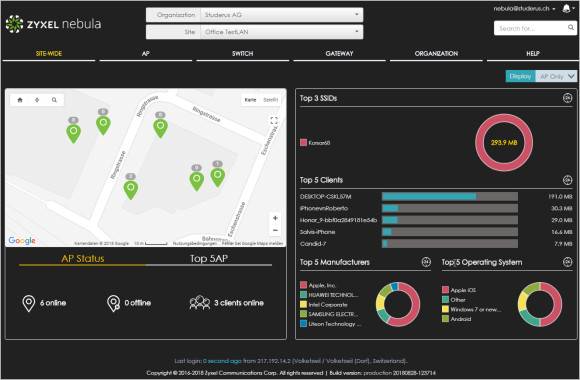Switch map to Karte view
580x380 pixels.
point(250,100)
